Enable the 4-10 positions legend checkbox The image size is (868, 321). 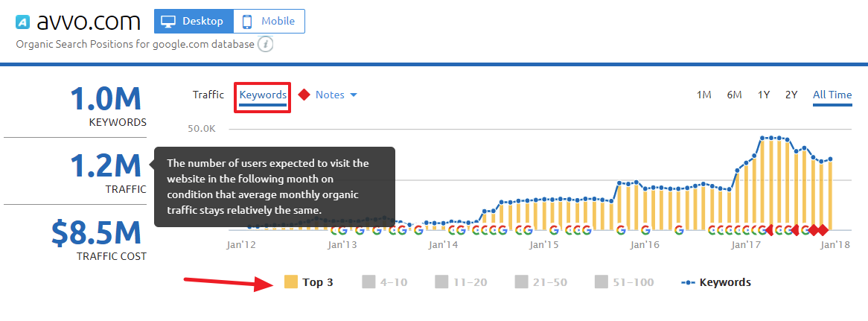click(368, 282)
